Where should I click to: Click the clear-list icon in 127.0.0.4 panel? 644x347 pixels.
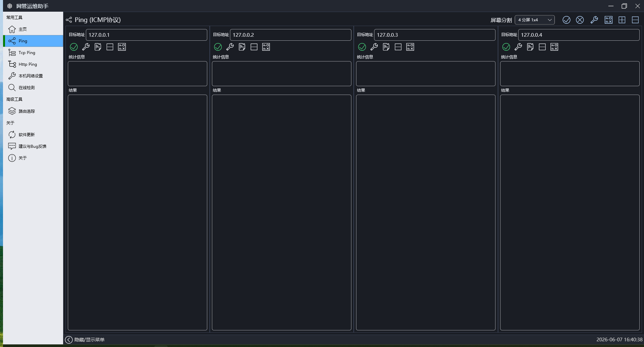(x=554, y=47)
